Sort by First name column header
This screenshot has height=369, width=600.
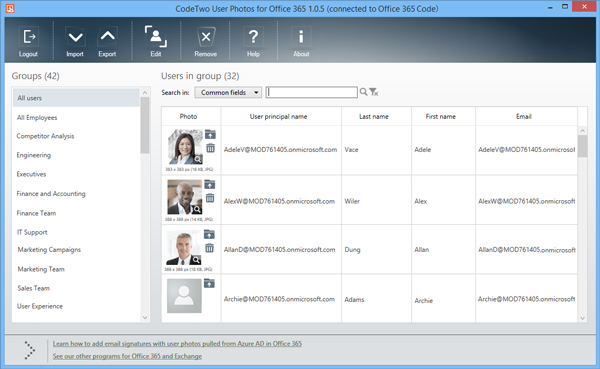(x=443, y=116)
